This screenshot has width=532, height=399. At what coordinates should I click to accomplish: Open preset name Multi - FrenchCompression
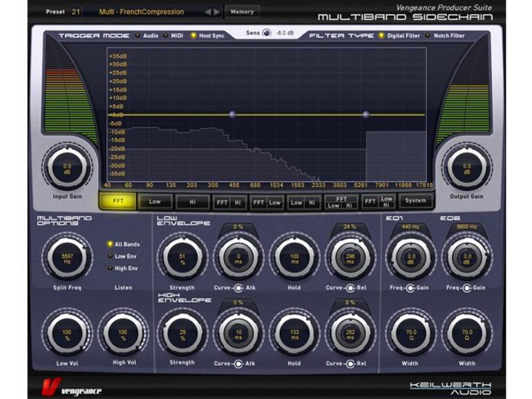(142, 12)
